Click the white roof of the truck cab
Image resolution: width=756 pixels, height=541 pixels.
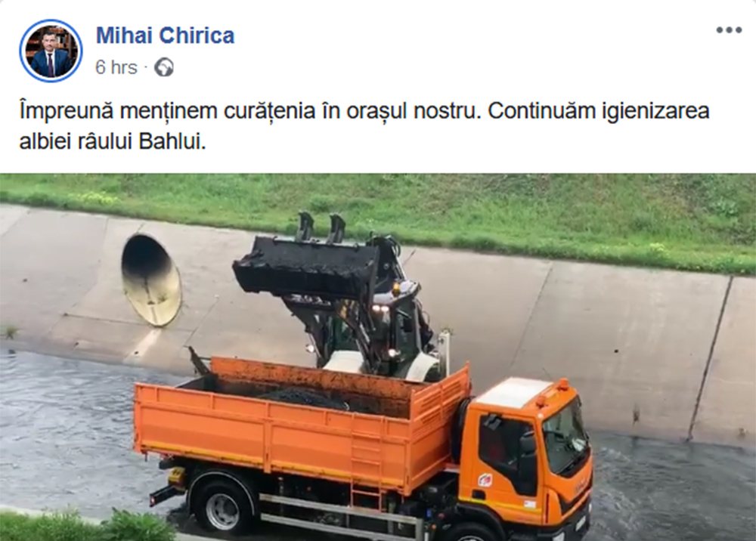(x=513, y=393)
